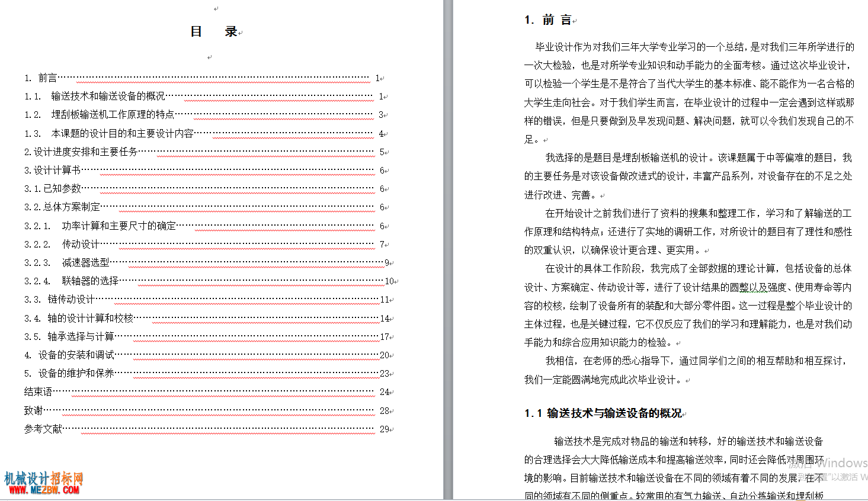Click the 目录 title heading
Viewport: 868px width, 501px height.
[x=214, y=32]
